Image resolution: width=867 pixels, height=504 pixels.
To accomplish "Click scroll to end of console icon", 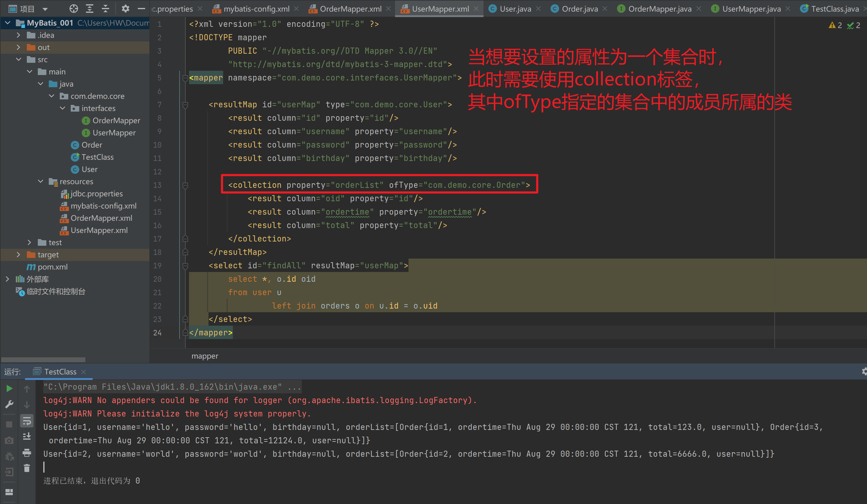I will click(27, 436).
